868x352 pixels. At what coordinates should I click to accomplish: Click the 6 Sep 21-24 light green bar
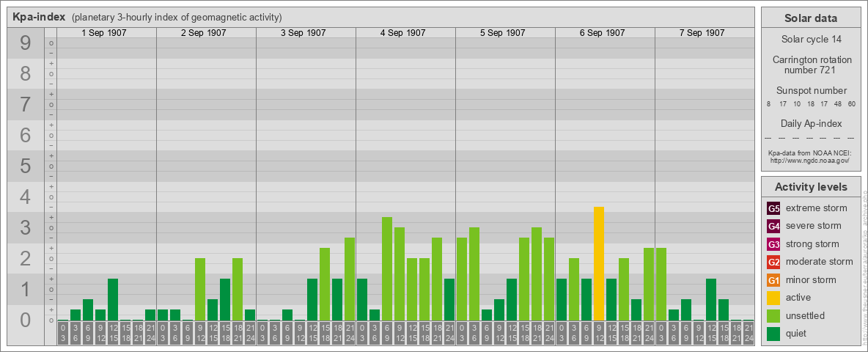pos(649,285)
